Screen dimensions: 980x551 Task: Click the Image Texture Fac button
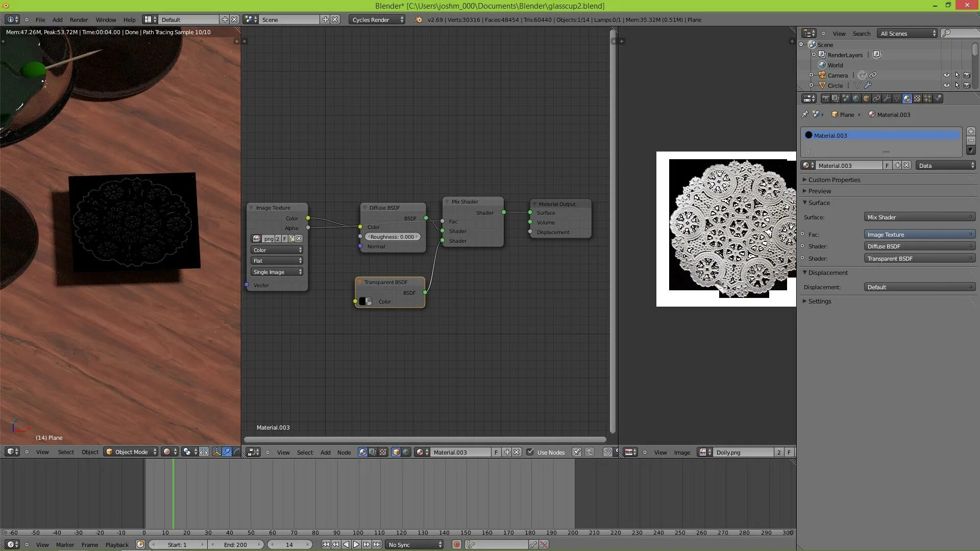pyautogui.click(x=919, y=234)
